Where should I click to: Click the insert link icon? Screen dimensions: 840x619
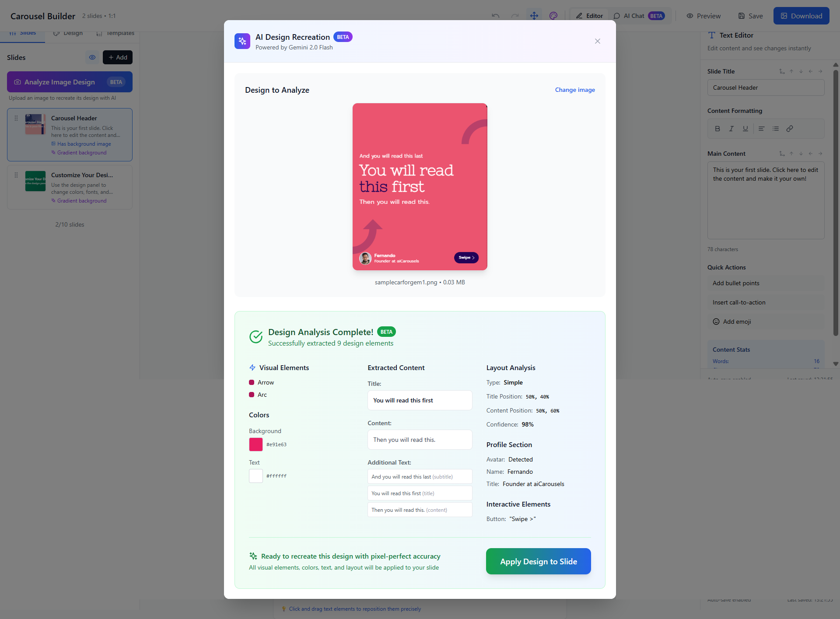click(x=790, y=129)
